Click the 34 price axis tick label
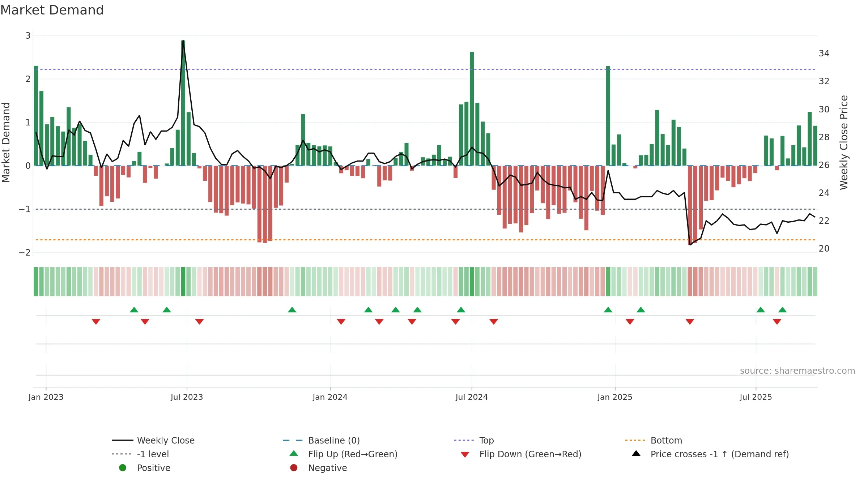Screen dimensions: 868x488 824,53
